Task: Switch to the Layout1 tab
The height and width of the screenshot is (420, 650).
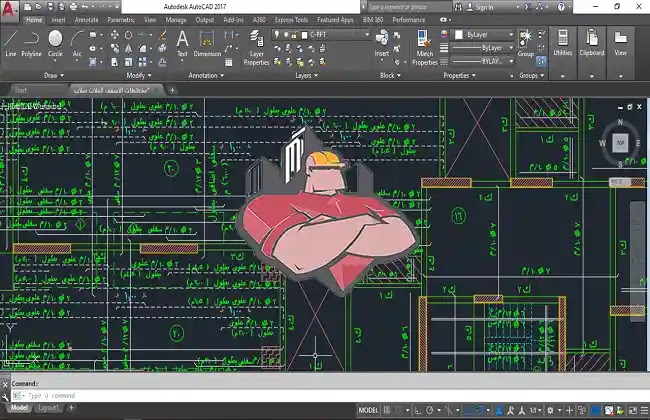Action: [x=48, y=408]
